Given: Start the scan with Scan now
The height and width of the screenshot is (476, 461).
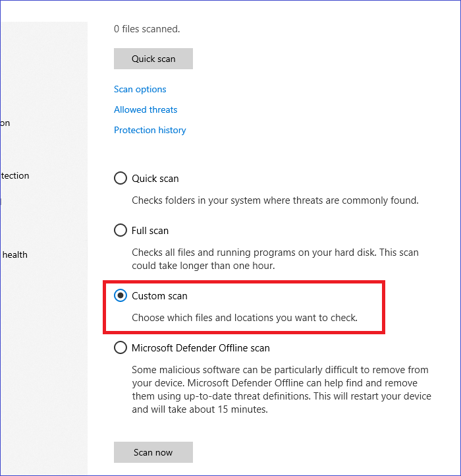Looking at the screenshot, I should (x=153, y=452).
